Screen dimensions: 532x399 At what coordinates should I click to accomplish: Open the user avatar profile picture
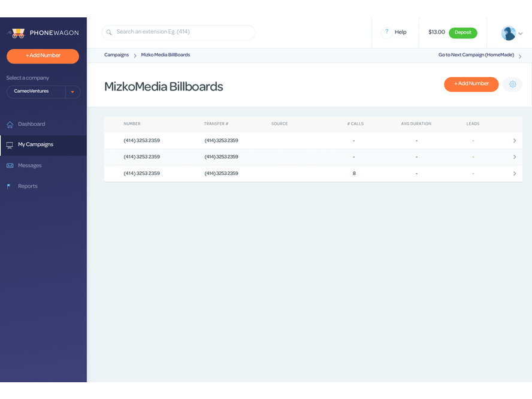click(x=508, y=33)
